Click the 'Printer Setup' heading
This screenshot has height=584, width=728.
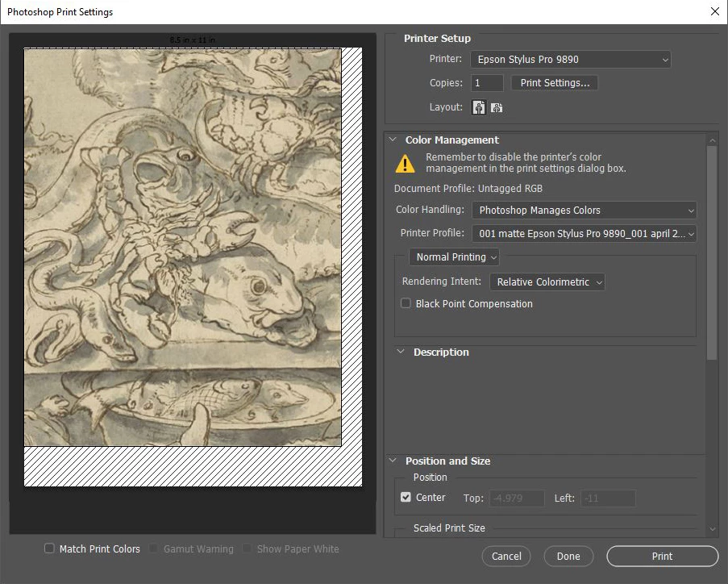pyautogui.click(x=437, y=38)
